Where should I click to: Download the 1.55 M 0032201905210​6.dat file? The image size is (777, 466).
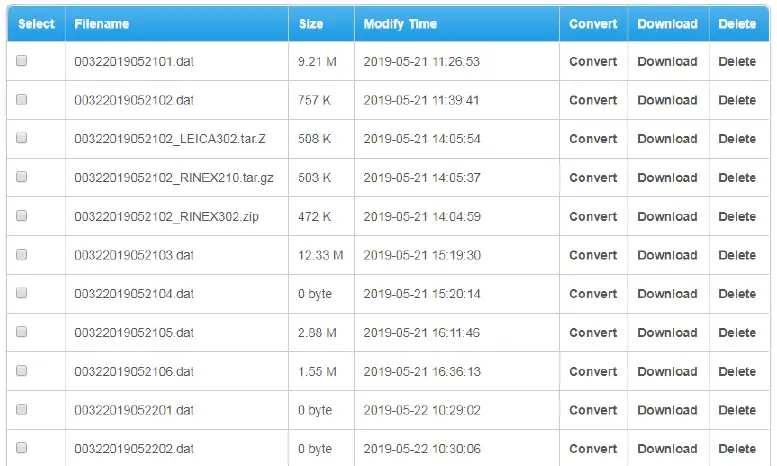coord(667,371)
